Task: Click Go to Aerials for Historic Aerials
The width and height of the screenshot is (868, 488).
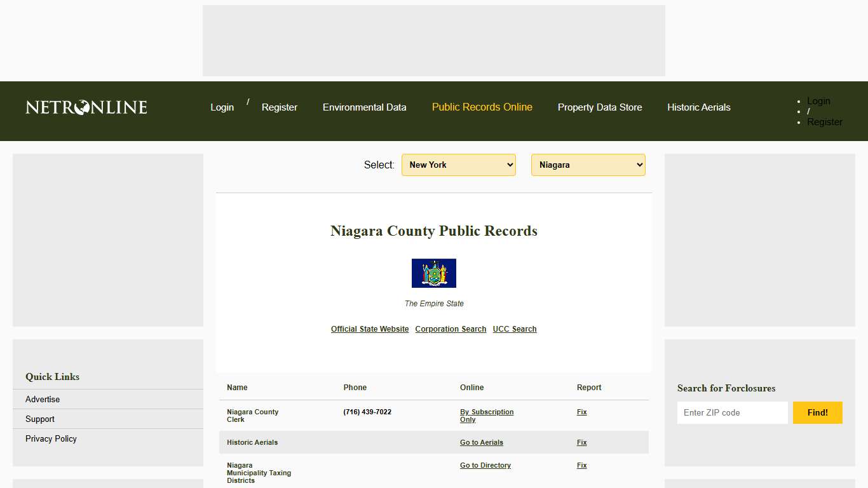Action: [481, 442]
